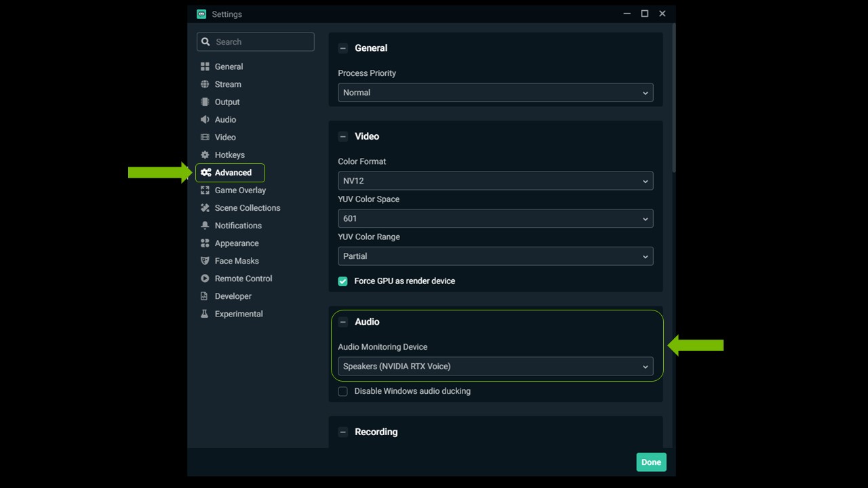Uncheck Force GPU as render device

(x=343, y=281)
